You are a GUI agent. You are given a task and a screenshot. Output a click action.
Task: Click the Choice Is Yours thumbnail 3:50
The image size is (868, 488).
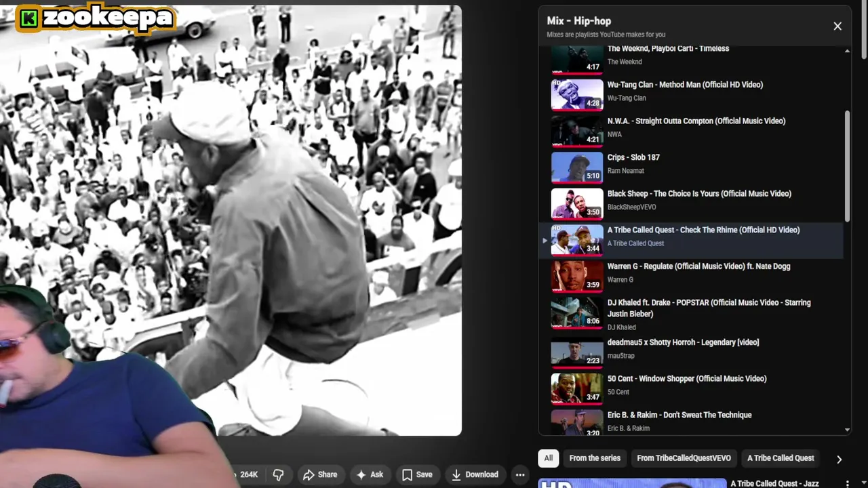(x=577, y=203)
